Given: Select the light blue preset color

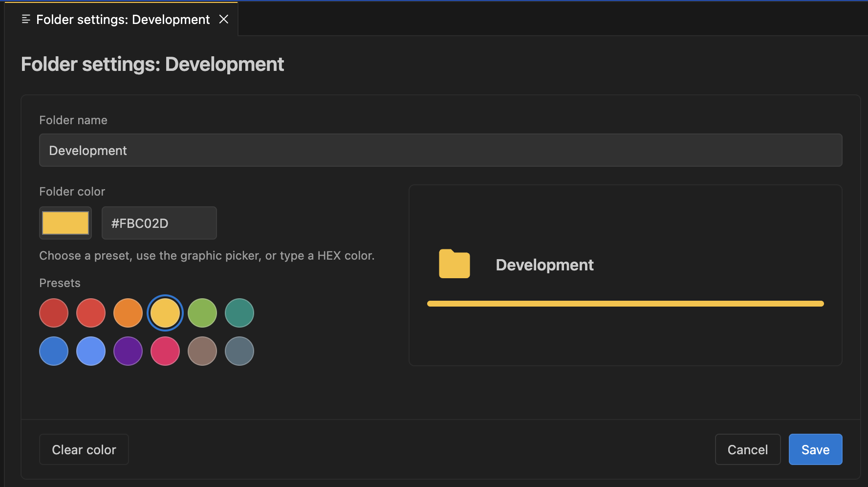Looking at the screenshot, I should click(x=91, y=351).
